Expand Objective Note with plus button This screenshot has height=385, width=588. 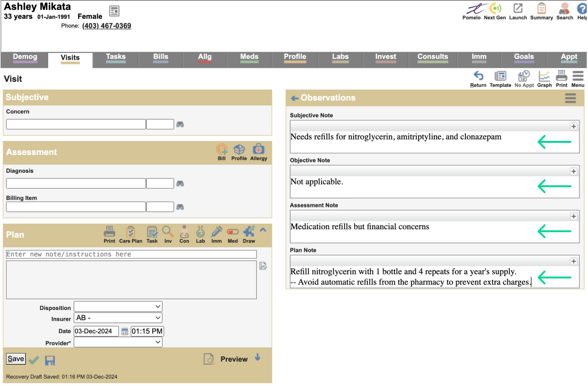[x=574, y=172]
